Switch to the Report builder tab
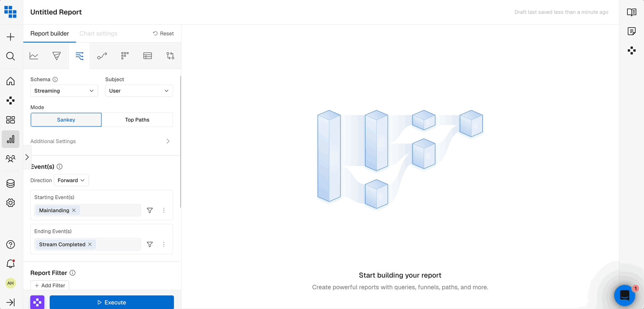Screen dimensions: 644x309 click(x=50, y=33)
